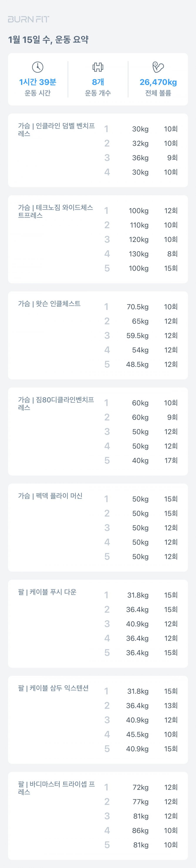Open the 케이블 푸시 다운 exercise title
Viewport: 196px width, 868px height.
(47, 592)
